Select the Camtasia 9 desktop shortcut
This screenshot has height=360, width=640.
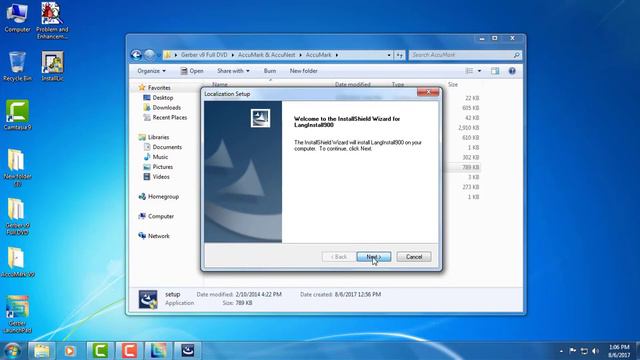(17, 115)
